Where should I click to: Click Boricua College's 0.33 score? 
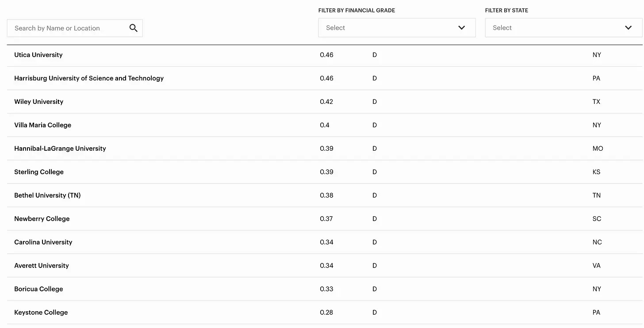(327, 289)
